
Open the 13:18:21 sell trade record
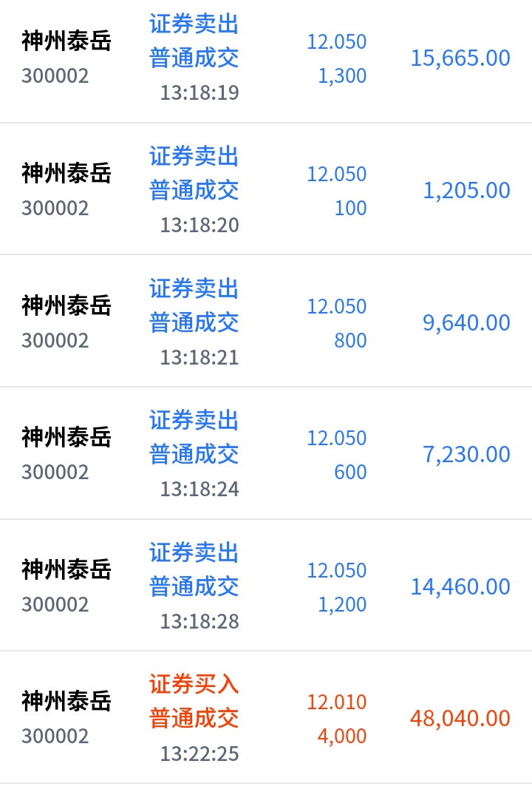(x=266, y=321)
